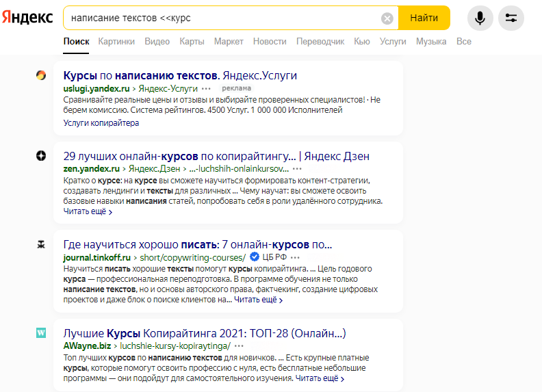The width and height of the screenshot is (542, 392).
Task: Go to the Новости tab
Action: pos(270,42)
